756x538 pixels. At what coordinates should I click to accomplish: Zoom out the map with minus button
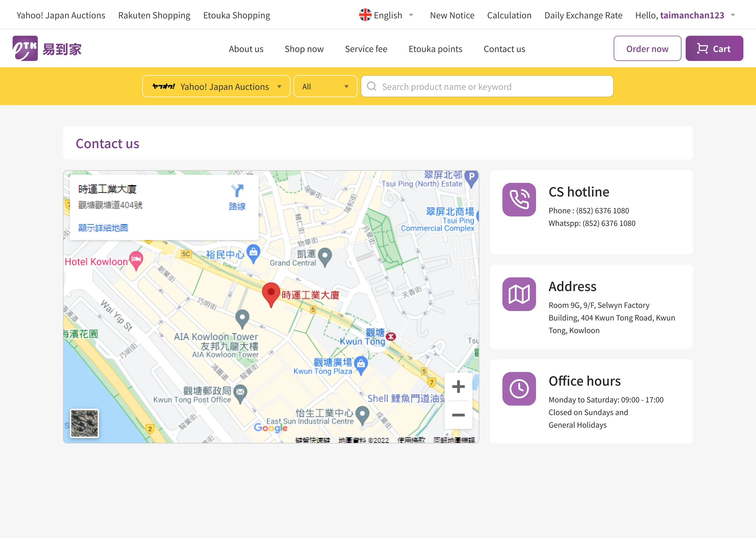(x=458, y=415)
